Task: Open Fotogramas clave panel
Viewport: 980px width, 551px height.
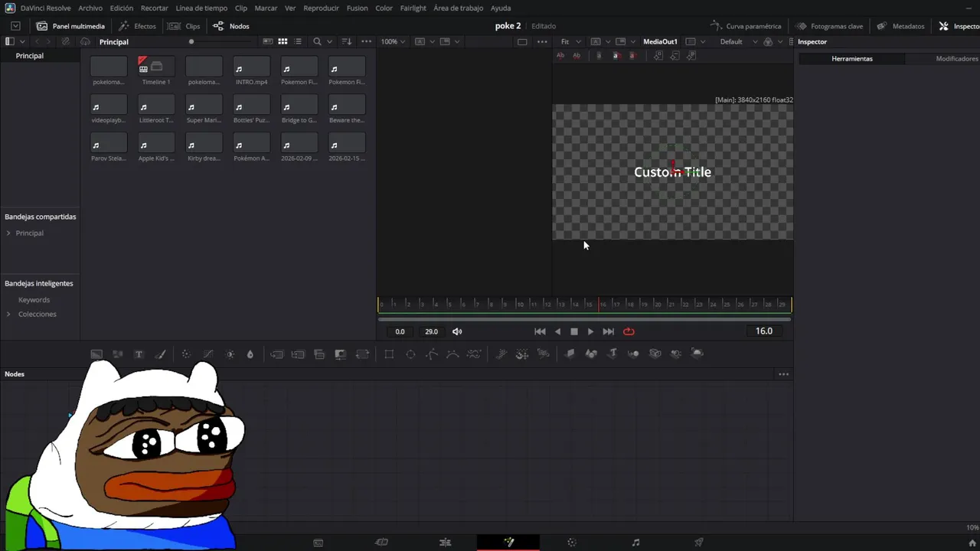Action: (829, 26)
